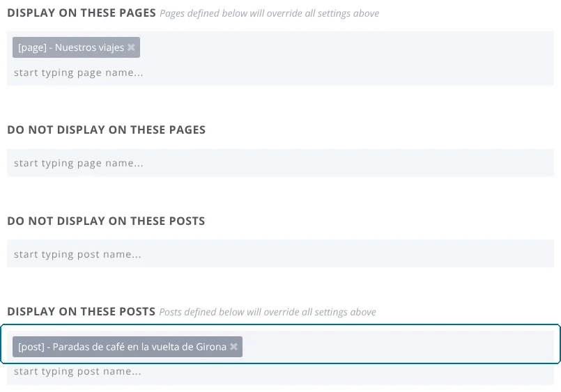Select the '[post] - Paradas de café en la vuelta de Girona' tag text
The width and height of the screenshot is (561, 392).
point(123,347)
